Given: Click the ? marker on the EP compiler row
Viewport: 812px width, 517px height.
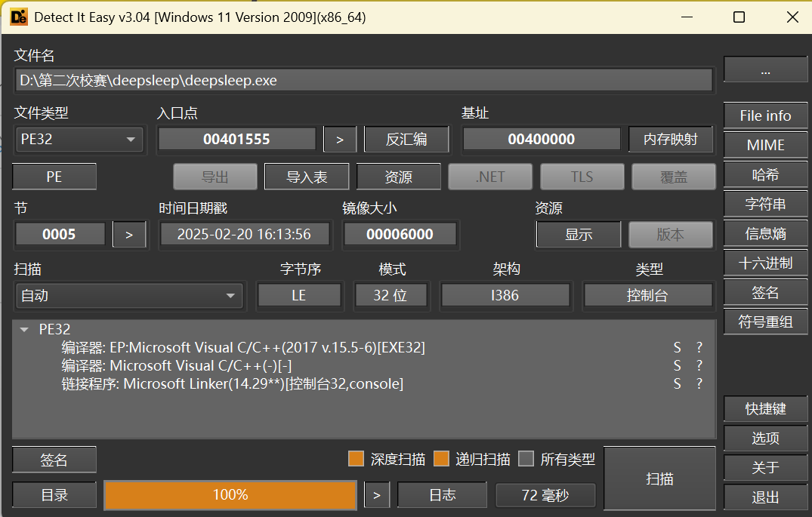Looking at the screenshot, I should (699, 348).
